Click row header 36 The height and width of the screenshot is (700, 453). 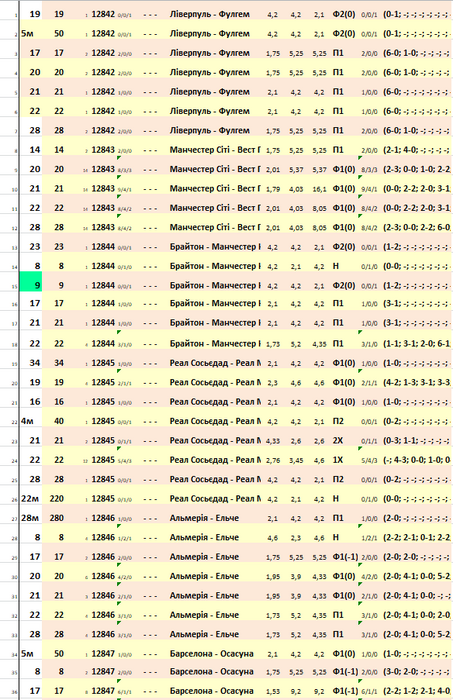click(x=14, y=693)
